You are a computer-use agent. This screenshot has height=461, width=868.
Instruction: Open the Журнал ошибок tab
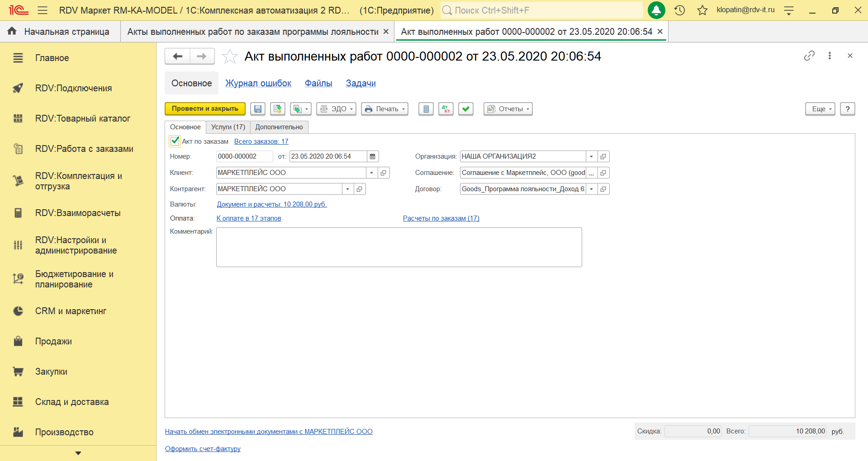[x=258, y=83]
